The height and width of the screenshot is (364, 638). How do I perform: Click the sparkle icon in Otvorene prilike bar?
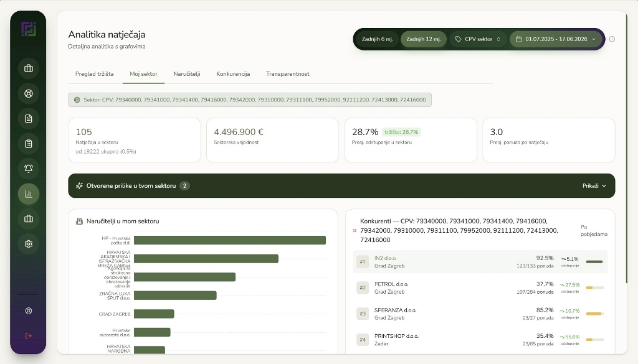click(79, 185)
